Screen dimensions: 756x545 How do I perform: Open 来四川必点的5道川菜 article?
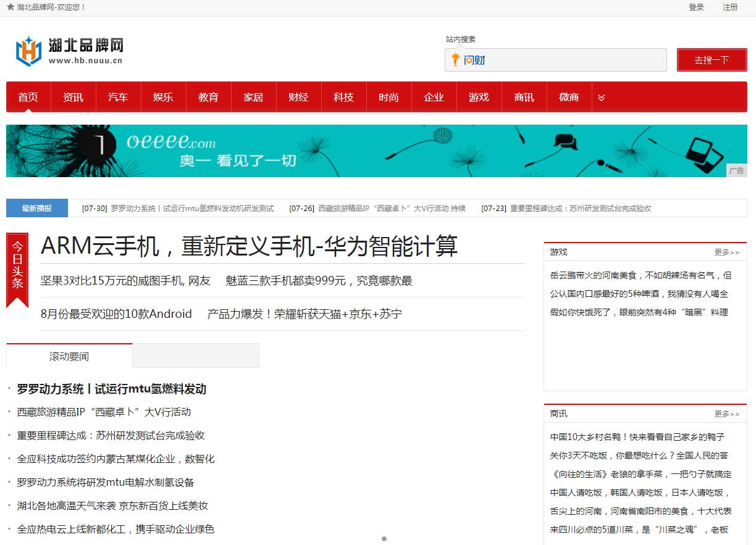pyautogui.click(x=639, y=530)
